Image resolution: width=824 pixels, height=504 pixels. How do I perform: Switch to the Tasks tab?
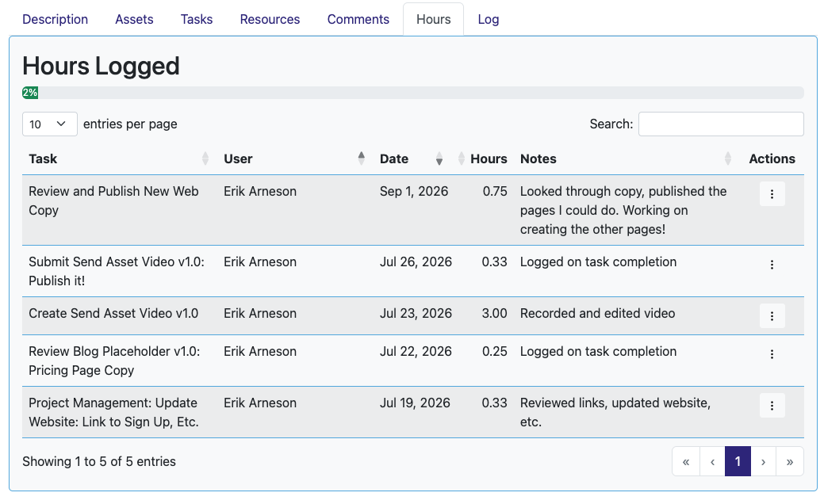coord(197,20)
